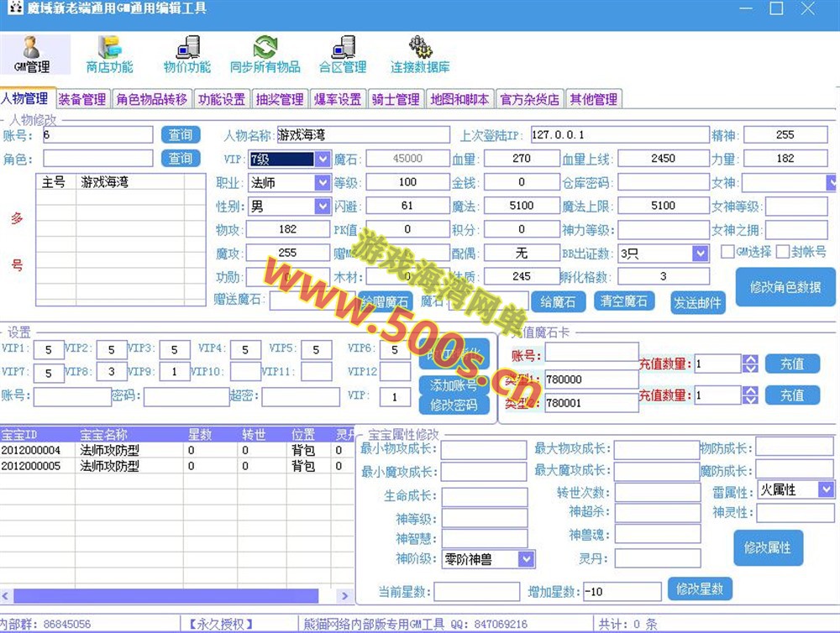This screenshot has width=840, height=633.
Task: Click the app icon in title bar
Action: pos(13,9)
